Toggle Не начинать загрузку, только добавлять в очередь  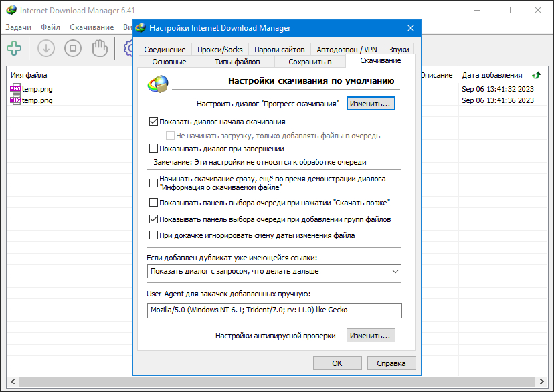pyautogui.click(x=170, y=136)
